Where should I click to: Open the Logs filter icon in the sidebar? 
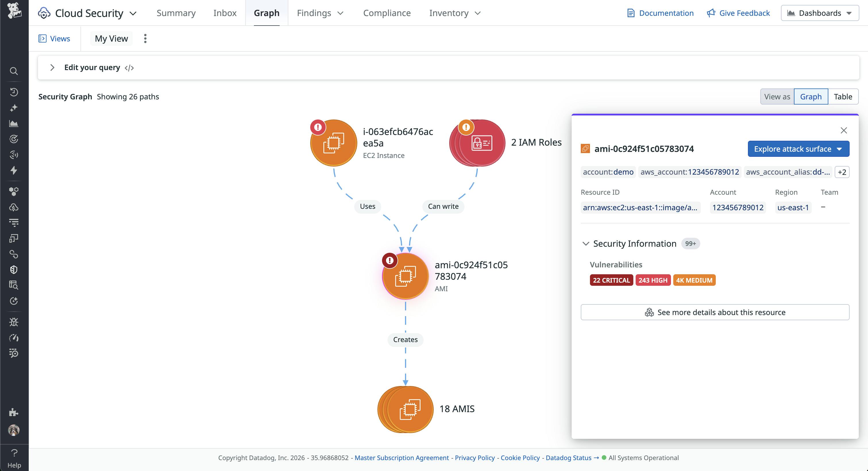pos(14,222)
